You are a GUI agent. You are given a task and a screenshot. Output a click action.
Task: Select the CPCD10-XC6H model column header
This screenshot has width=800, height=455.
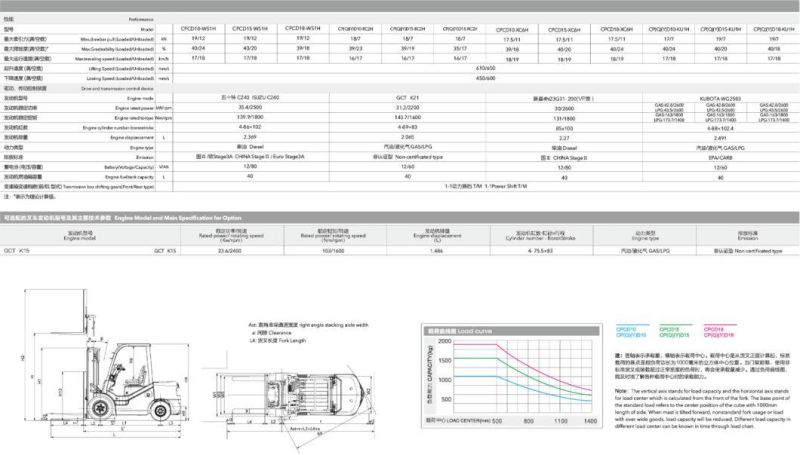(x=512, y=30)
